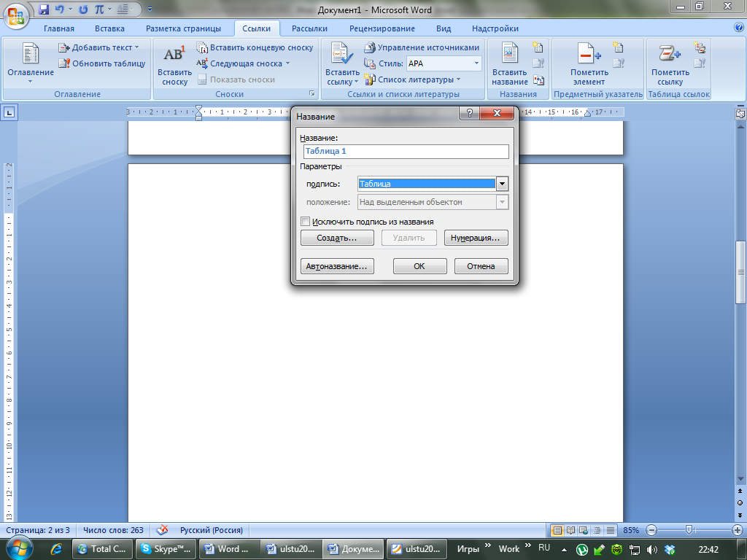Click the repeat action icon
The image size is (747, 560).
tap(83, 9)
